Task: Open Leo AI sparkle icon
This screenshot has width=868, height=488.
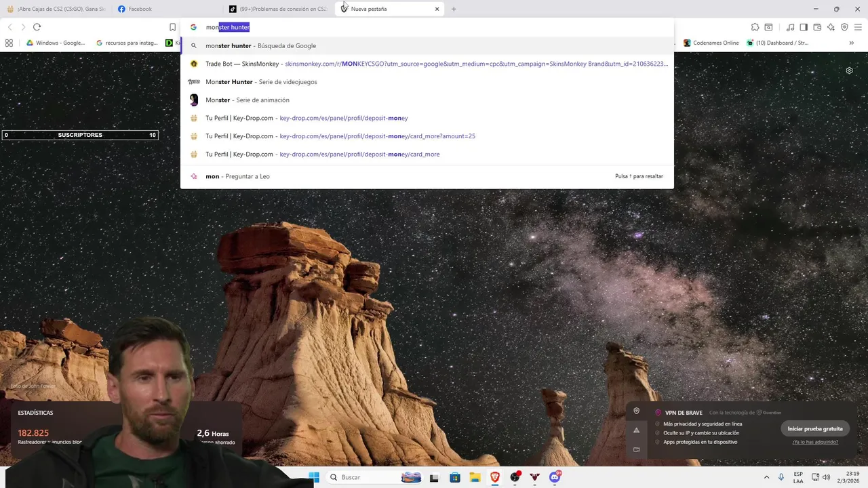Action: (x=831, y=27)
